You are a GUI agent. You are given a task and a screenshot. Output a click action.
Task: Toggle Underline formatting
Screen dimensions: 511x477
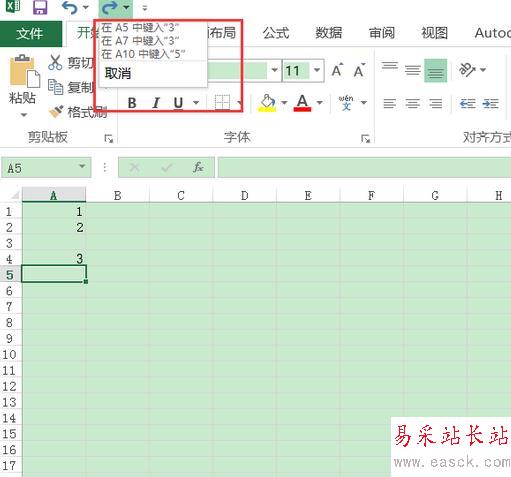[x=178, y=103]
